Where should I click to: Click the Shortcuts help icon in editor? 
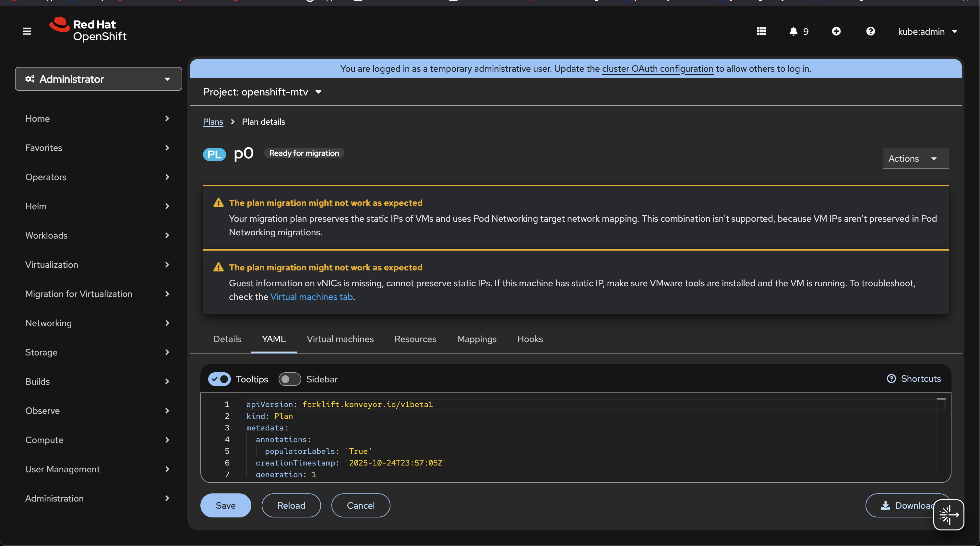(891, 378)
